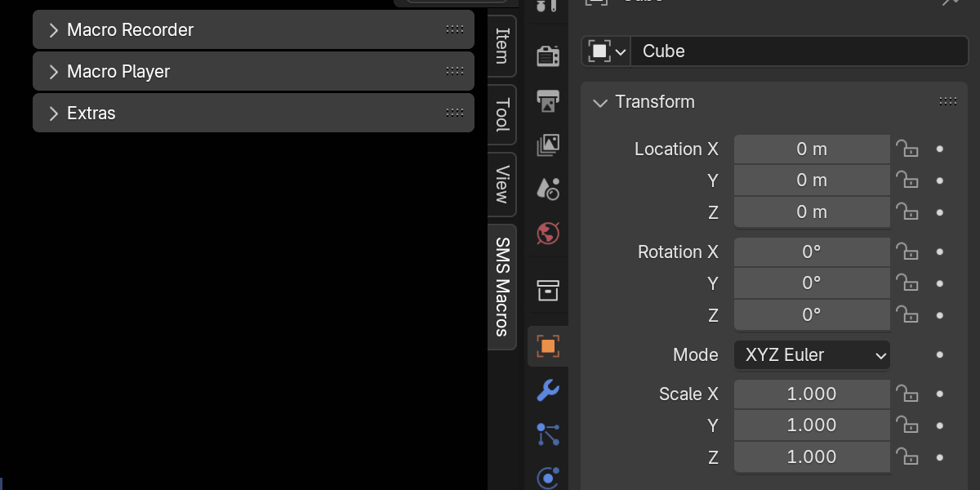Switch to the Item sidebar tab
The width and height of the screenshot is (980, 490).
[502, 47]
